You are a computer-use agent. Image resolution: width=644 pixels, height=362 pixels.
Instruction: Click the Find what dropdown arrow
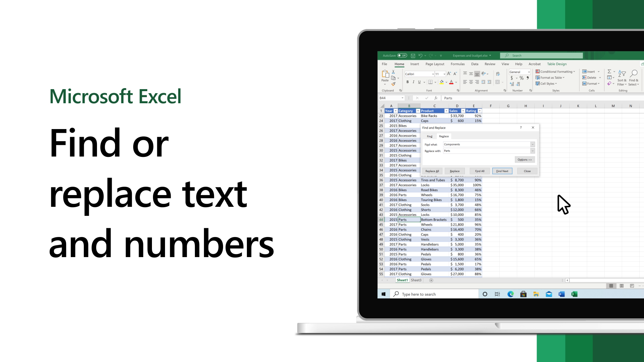(533, 144)
